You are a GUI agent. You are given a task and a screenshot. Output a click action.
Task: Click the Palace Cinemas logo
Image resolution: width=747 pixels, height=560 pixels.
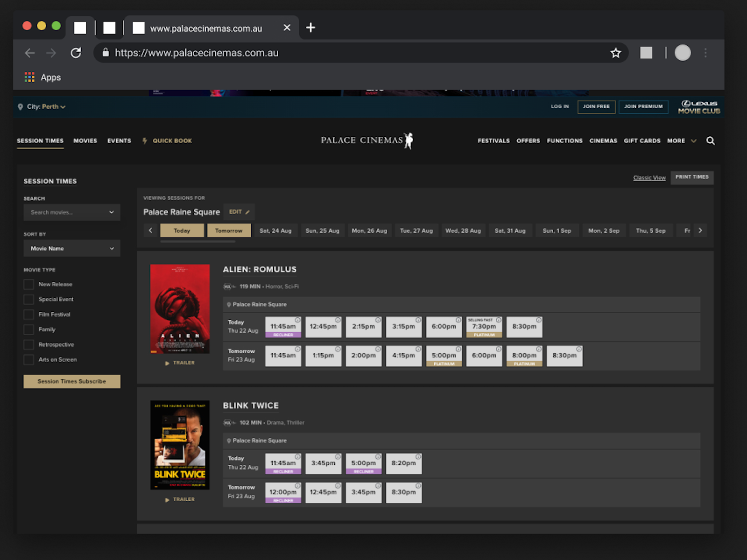pos(367,140)
